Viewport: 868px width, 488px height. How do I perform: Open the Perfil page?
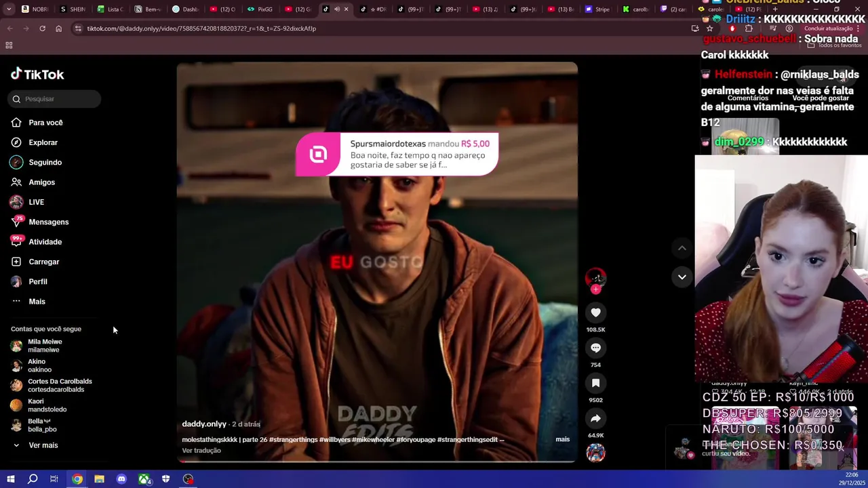coord(28,281)
